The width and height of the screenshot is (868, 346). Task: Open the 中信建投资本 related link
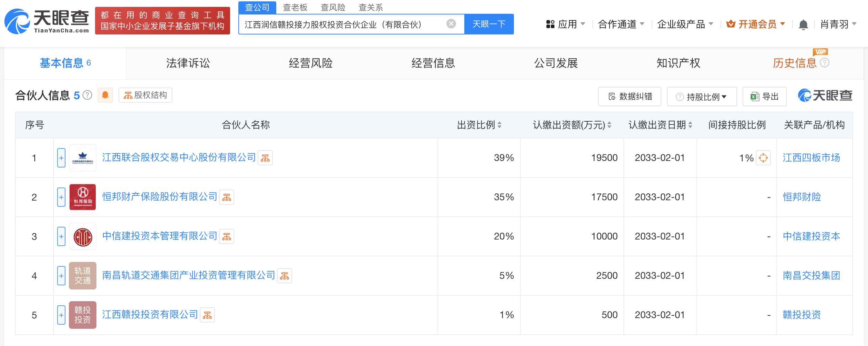(x=811, y=236)
